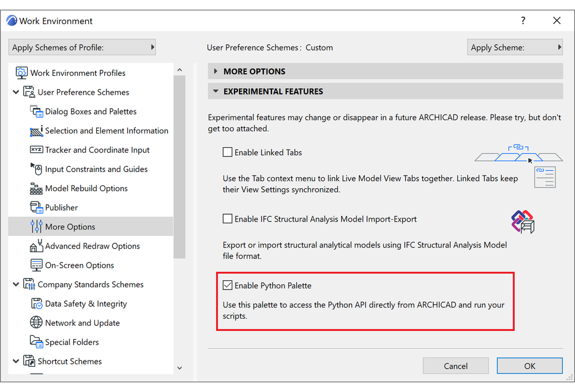Enable IFC Structural Analysis Model Import-Export checkbox
This screenshot has width=575, height=392.
[228, 219]
